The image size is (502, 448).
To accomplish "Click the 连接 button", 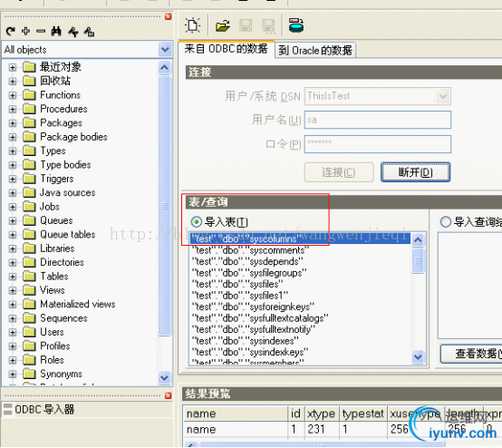I will point(339,172).
